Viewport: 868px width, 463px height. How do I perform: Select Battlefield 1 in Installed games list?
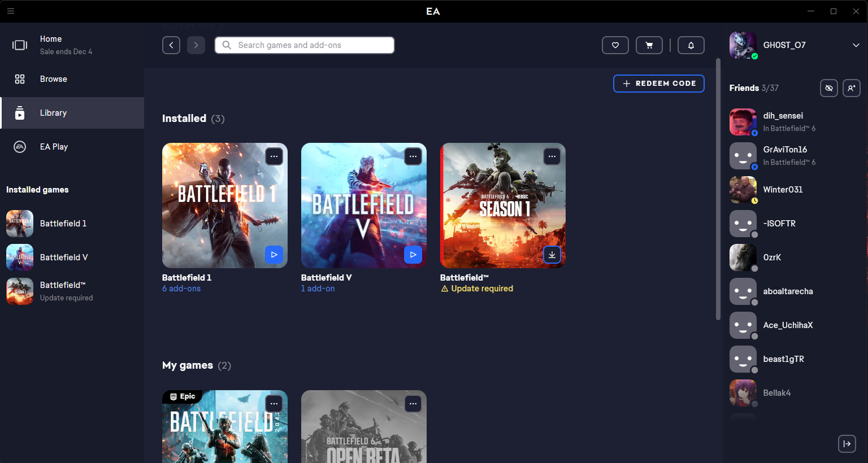(72, 224)
